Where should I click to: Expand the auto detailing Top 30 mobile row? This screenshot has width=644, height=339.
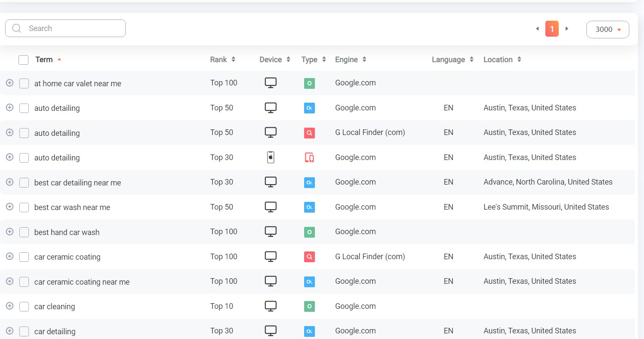tap(9, 157)
